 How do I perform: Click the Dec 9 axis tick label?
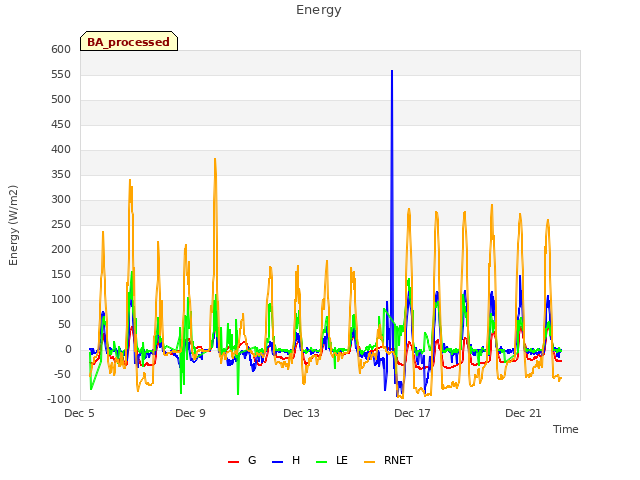(191, 413)
